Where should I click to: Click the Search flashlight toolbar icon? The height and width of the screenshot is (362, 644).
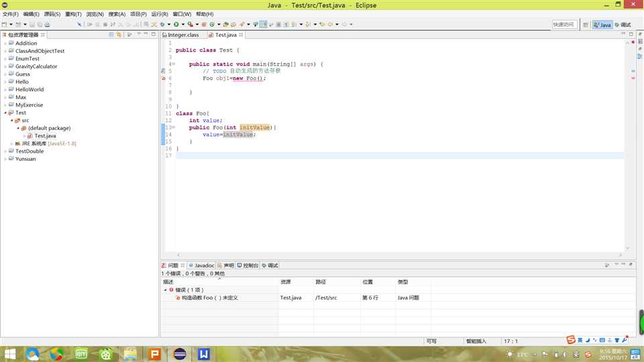click(242, 25)
